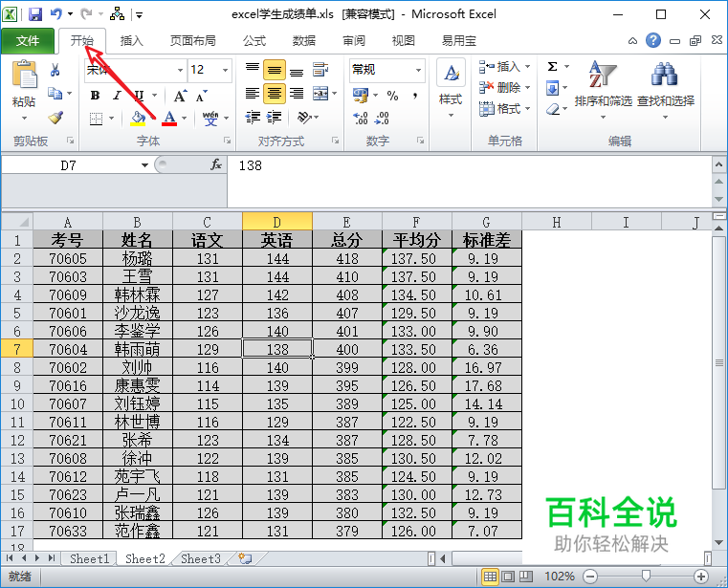Save the workbook with the floppy disk icon
728x588 pixels.
(35, 14)
